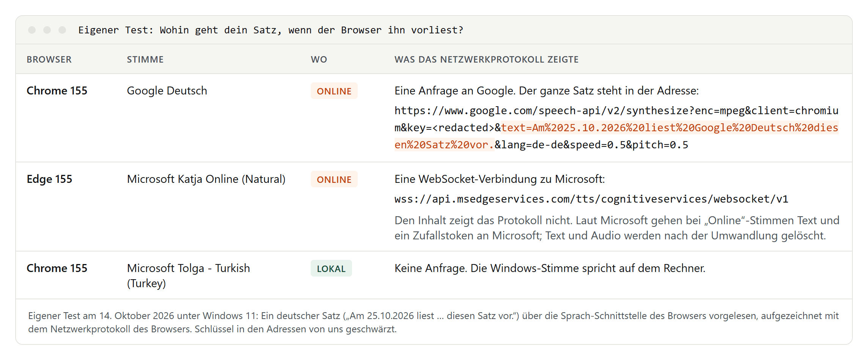
Task: Click the ONLINE badge in the Google Deutsch row
Action: click(334, 91)
